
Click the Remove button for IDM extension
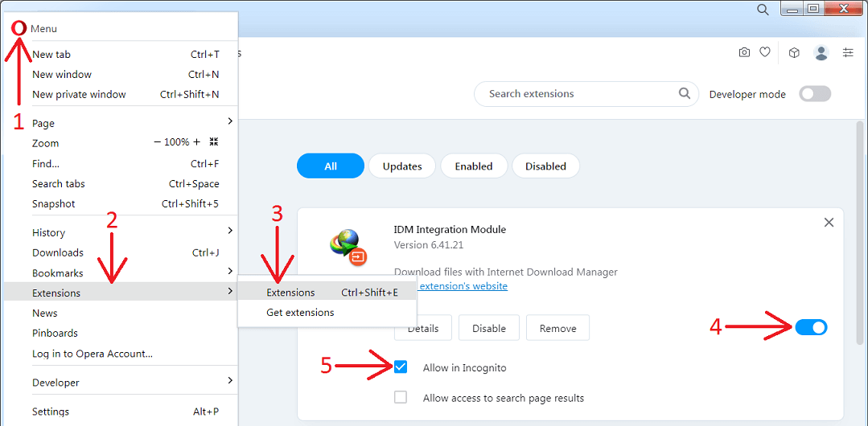557,328
